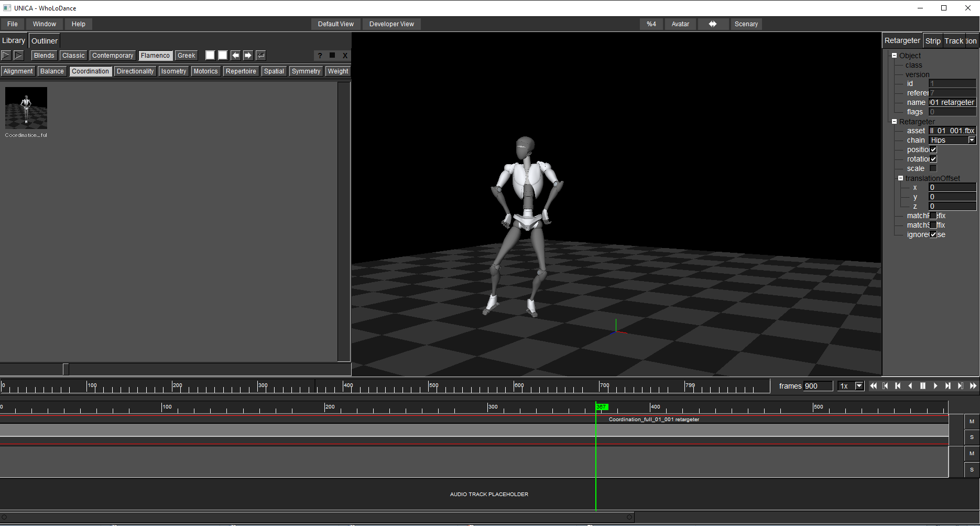Toggle the scale checkbox in Retargeter
This screenshot has width=980, height=526.
pyautogui.click(x=933, y=168)
